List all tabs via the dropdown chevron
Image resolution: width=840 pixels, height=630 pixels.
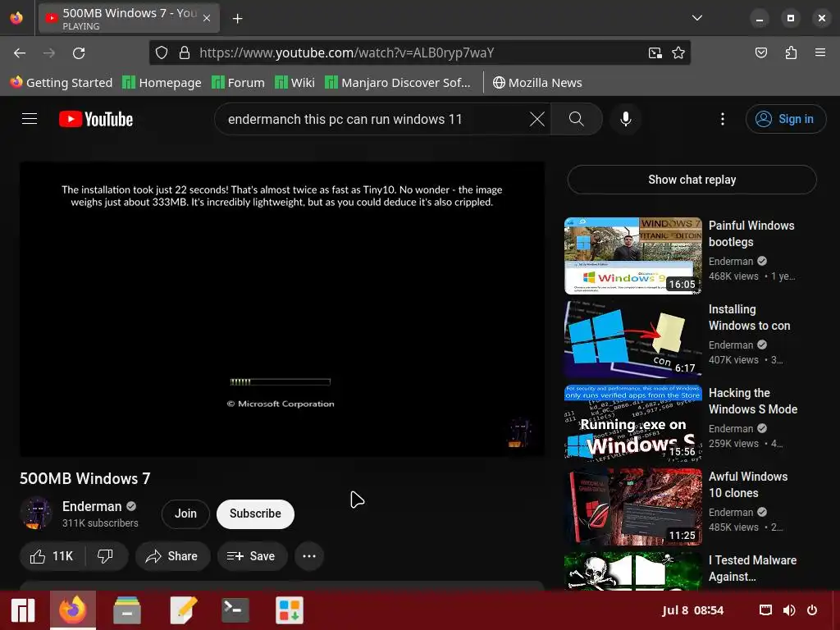pyautogui.click(x=697, y=18)
